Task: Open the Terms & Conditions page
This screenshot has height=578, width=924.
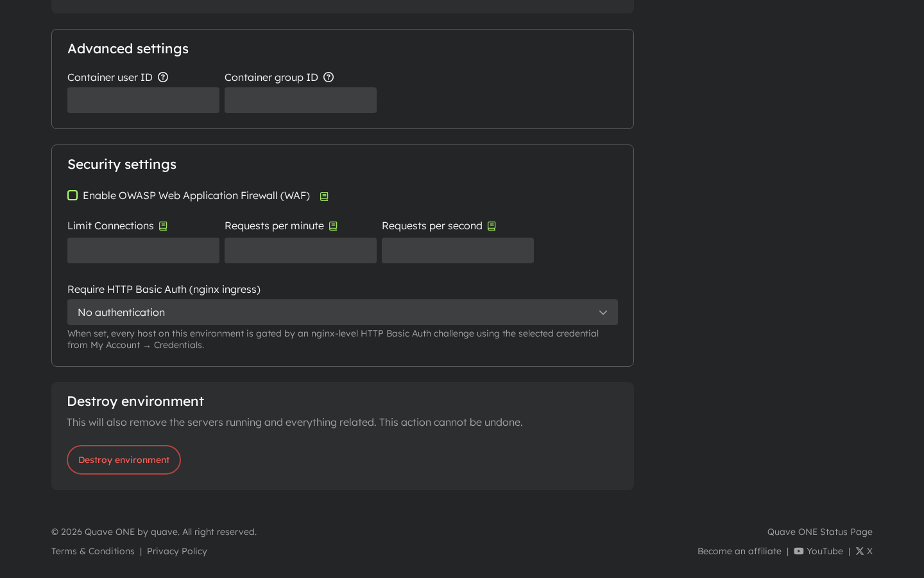Action: (92, 551)
